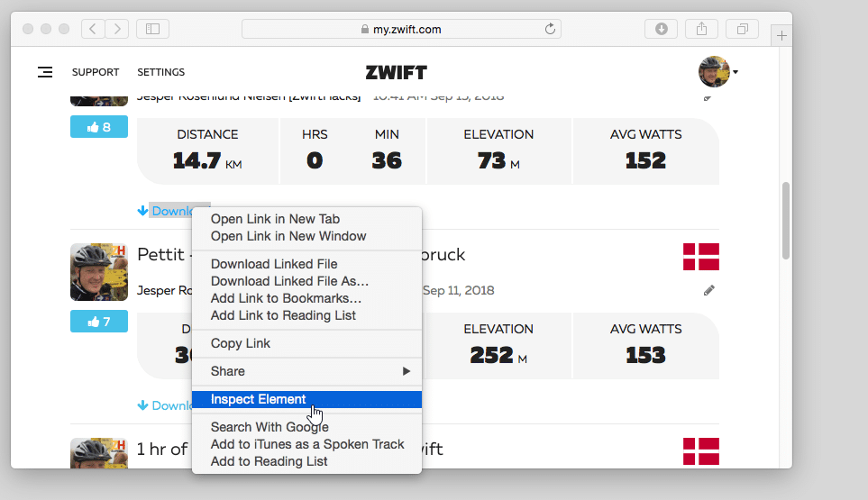Choose Add Link to Reading List
This screenshot has width=868, height=500.
[x=306, y=315]
